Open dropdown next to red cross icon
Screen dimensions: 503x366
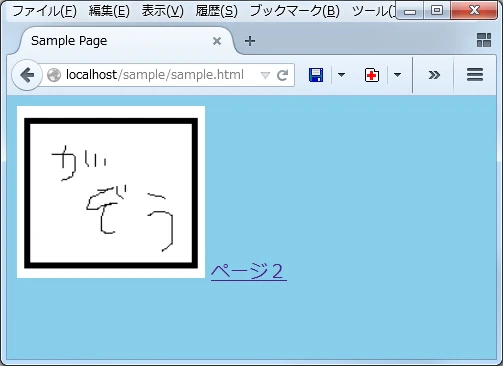[x=397, y=75]
